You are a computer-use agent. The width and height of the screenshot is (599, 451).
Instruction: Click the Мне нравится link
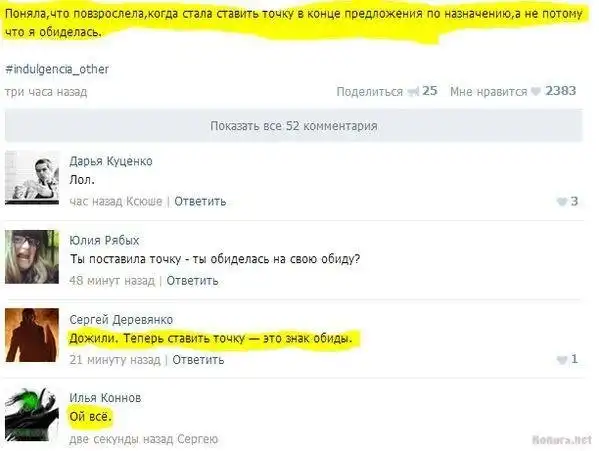(488, 92)
